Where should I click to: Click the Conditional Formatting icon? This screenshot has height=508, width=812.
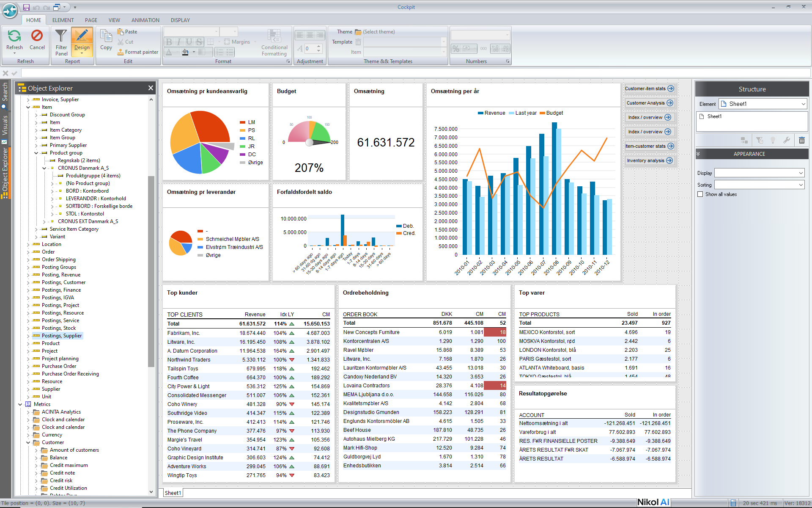(274, 36)
